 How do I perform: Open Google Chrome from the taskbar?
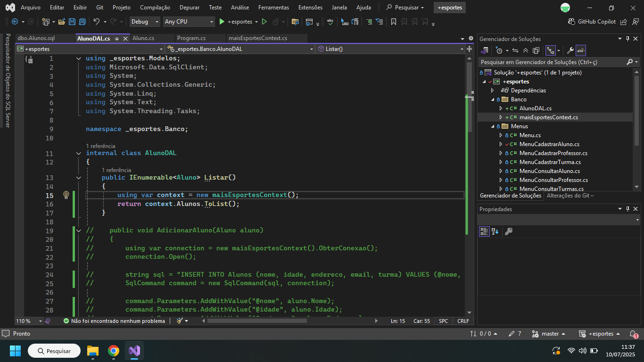[x=113, y=351]
